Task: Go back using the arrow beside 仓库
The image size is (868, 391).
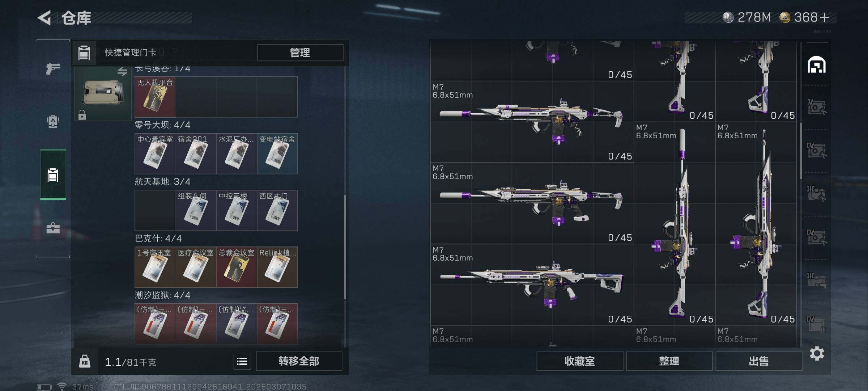Action: 44,18
